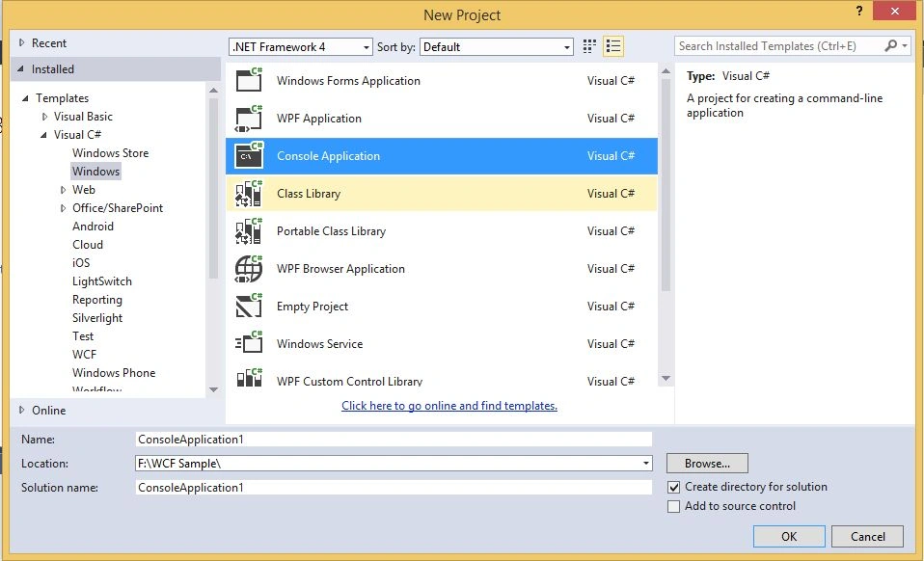The width and height of the screenshot is (924, 561).
Task: Open the Location path dropdown arrow
Action: point(646,464)
